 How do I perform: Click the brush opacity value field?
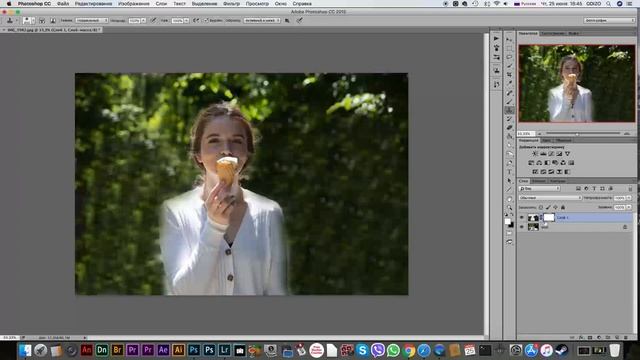click(x=134, y=20)
